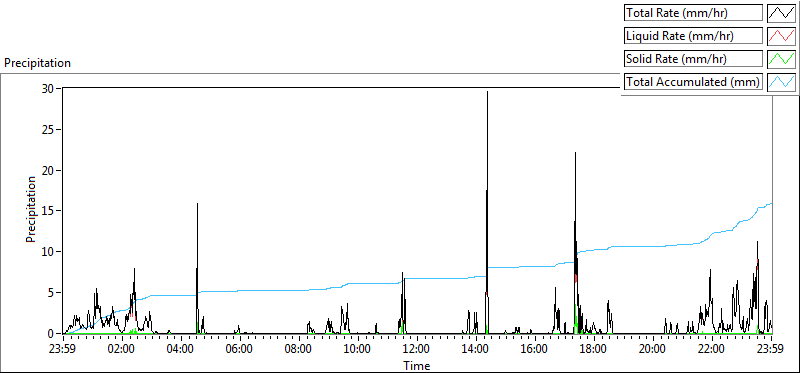Select the Total Accumulated (mm) legend label
The image size is (800, 373).
(692, 82)
